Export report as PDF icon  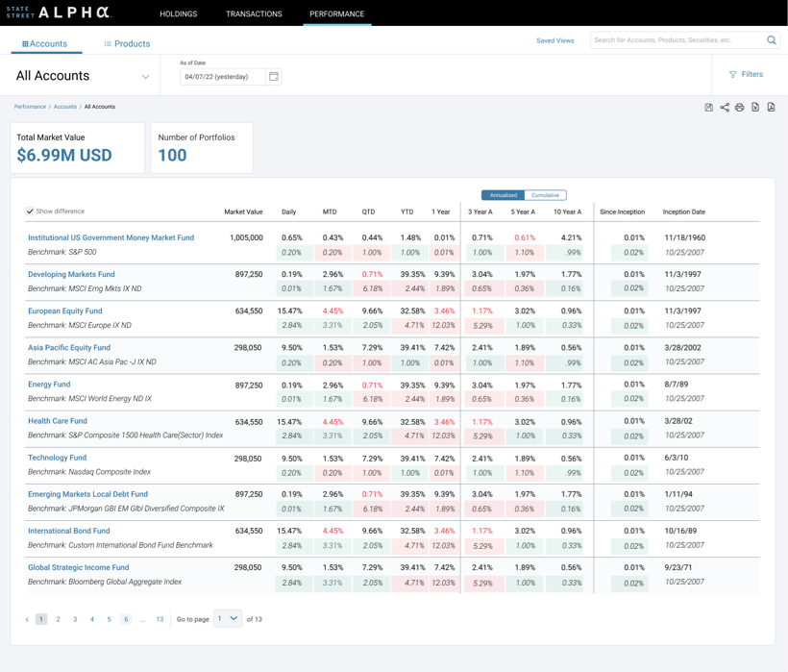pyautogui.click(x=771, y=108)
